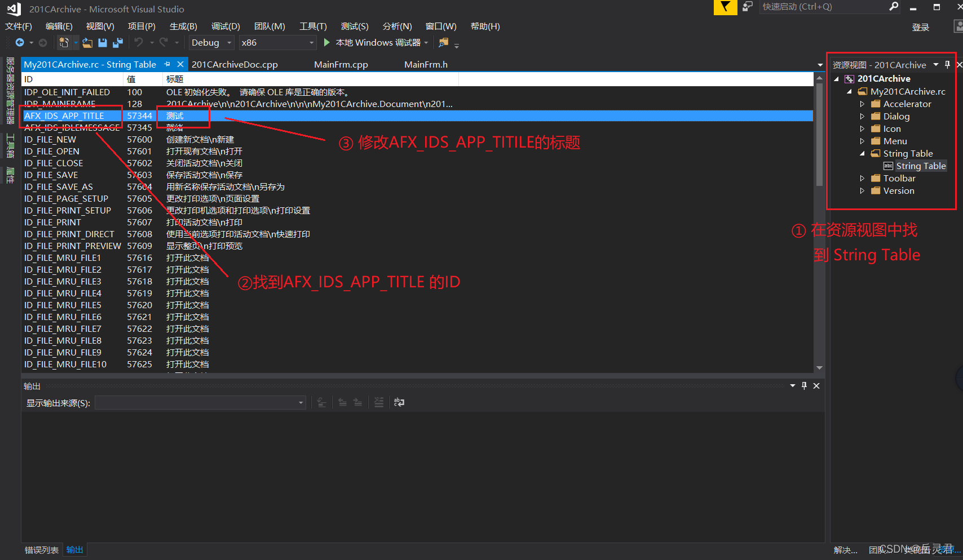This screenshot has width=963, height=560.
Task: Click 本地 Windows 调试器 start button
Action: click(x=372, y=43)
